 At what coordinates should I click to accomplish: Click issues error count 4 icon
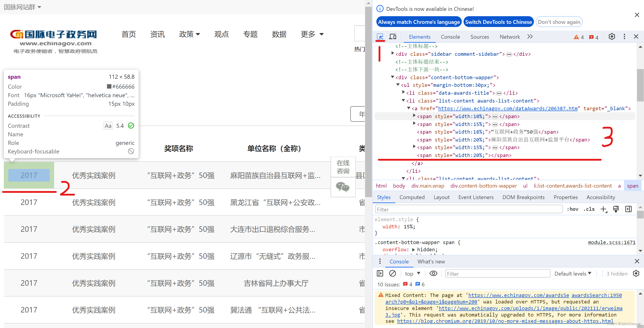pyautogui.click(x=408, y=284)
